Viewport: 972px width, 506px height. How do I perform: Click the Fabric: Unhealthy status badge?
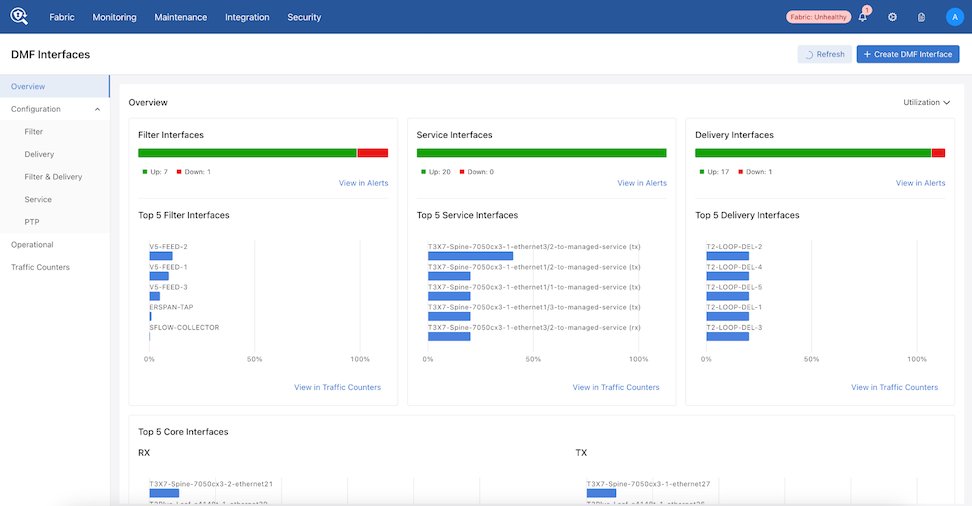point(817,17)
